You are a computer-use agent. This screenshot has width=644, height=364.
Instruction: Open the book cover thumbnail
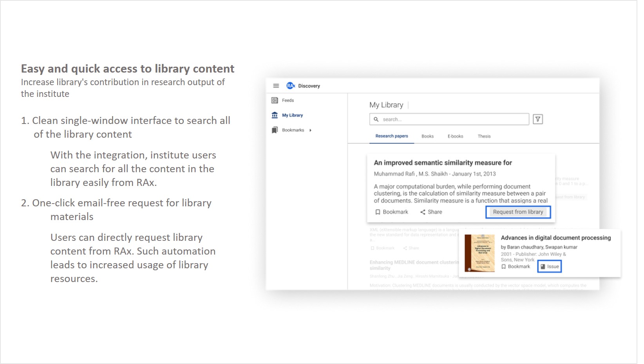coord(479,253)
